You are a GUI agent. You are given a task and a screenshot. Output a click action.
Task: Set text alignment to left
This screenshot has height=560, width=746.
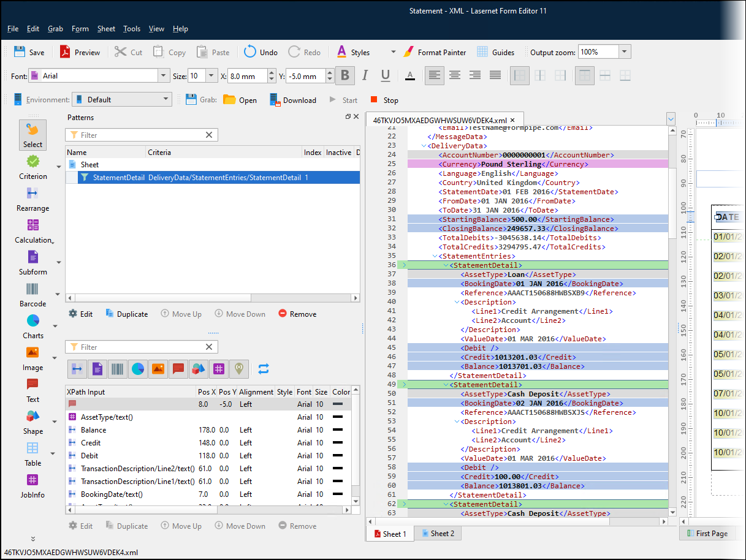coord(435,75)
